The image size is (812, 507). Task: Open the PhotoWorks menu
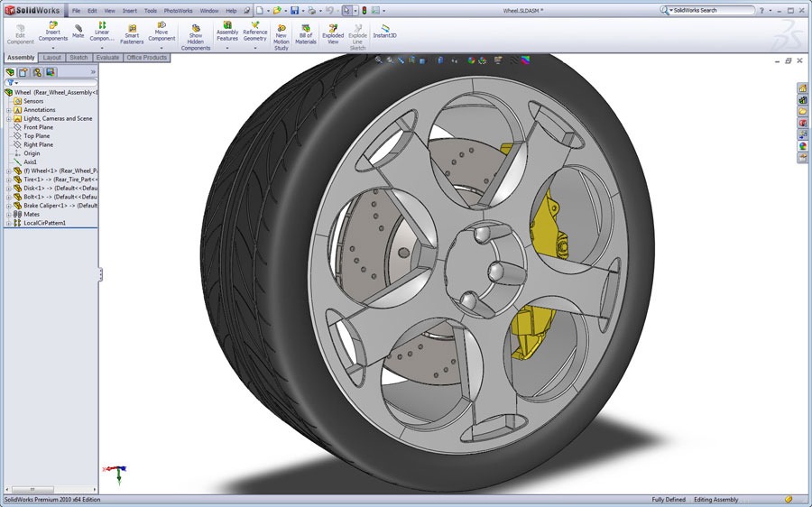click(x=178, y=11)
